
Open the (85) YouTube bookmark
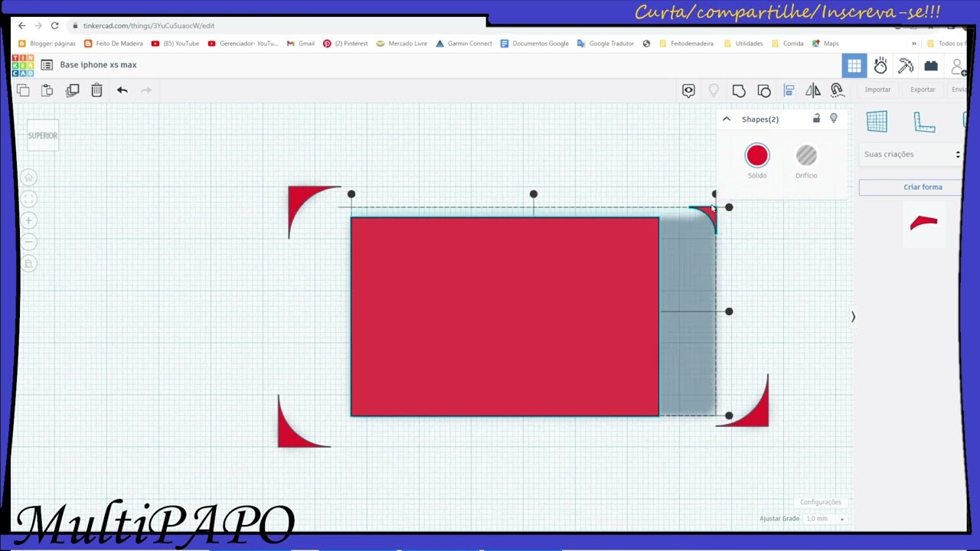click(x=175, y=44)
